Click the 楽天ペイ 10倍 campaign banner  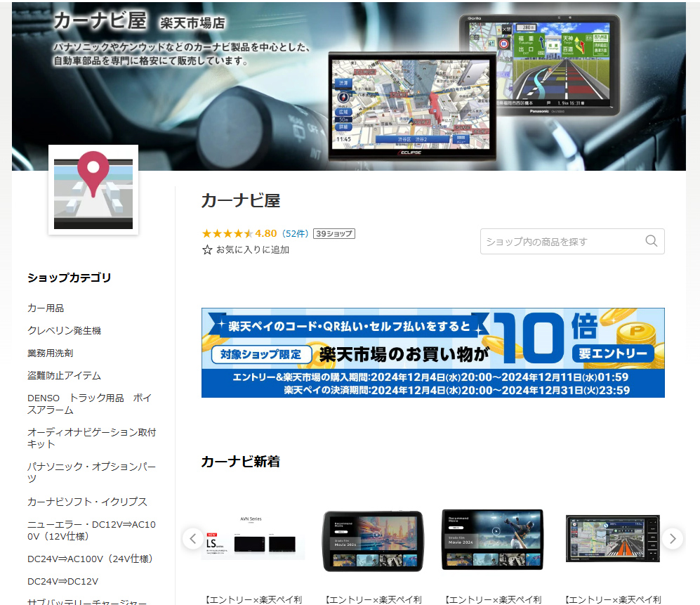(432, 353)
